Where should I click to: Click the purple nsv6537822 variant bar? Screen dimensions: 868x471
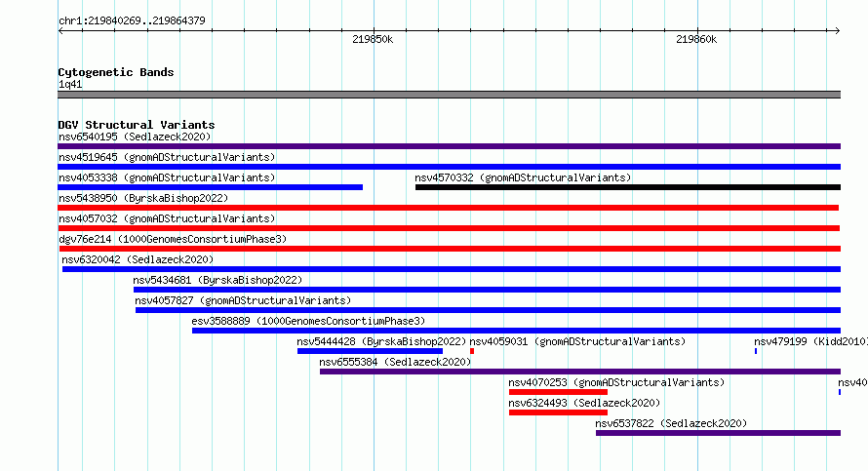(x=719, y=433)
